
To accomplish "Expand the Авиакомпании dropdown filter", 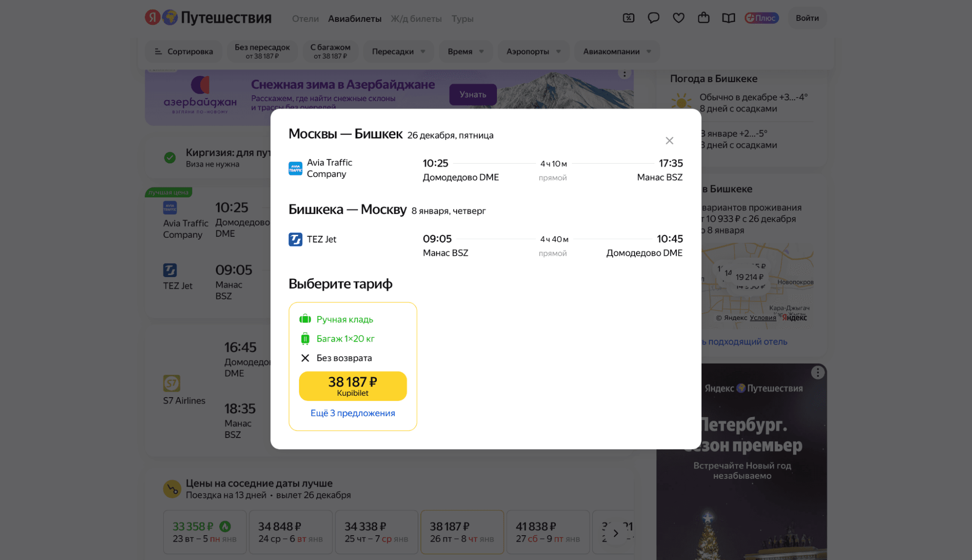I will (x=617, y=51).
